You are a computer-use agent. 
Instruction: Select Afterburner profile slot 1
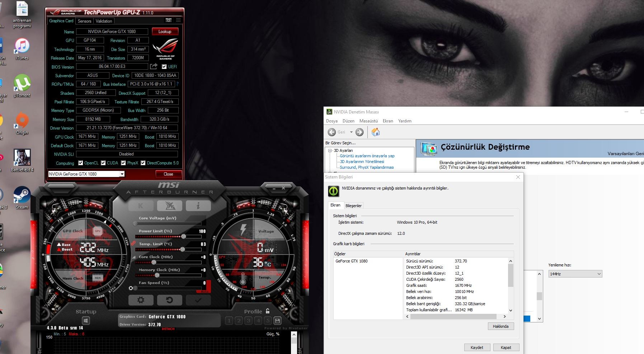click(x=229, y=321)
